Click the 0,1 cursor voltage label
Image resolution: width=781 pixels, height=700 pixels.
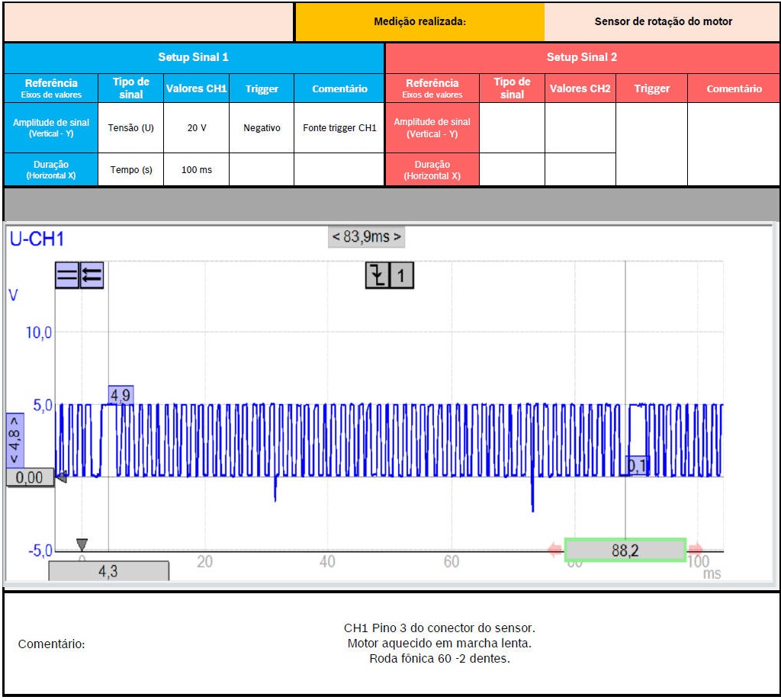(637, 465)
